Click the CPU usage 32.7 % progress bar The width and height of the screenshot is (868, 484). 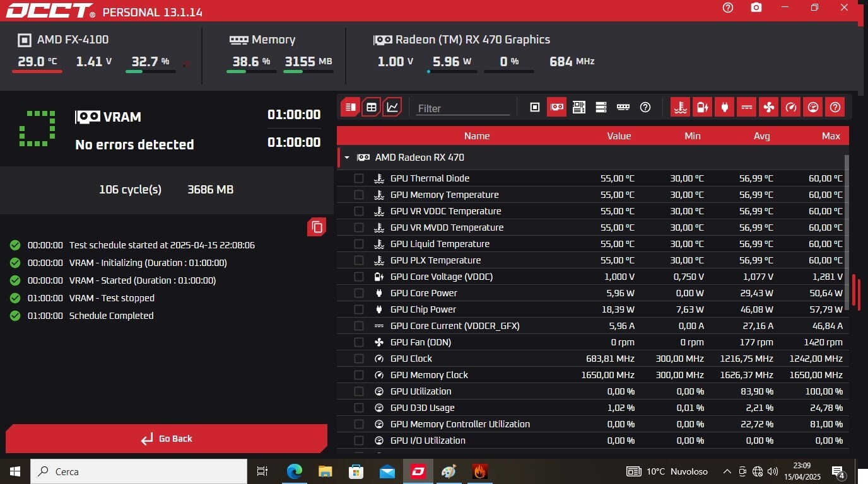tap(150, 71)
